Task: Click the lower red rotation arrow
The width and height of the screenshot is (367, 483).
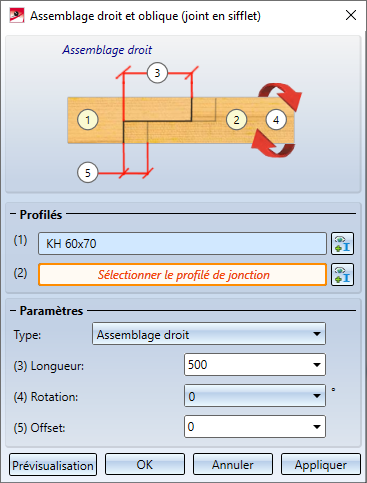Action: [273, 144]
